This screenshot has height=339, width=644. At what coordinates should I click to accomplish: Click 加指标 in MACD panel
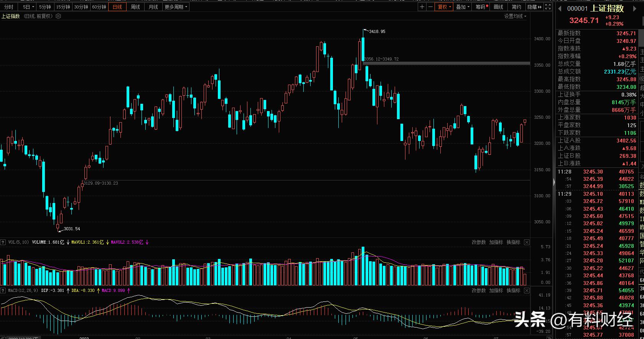pyautogui.click(x=496, y=290)
